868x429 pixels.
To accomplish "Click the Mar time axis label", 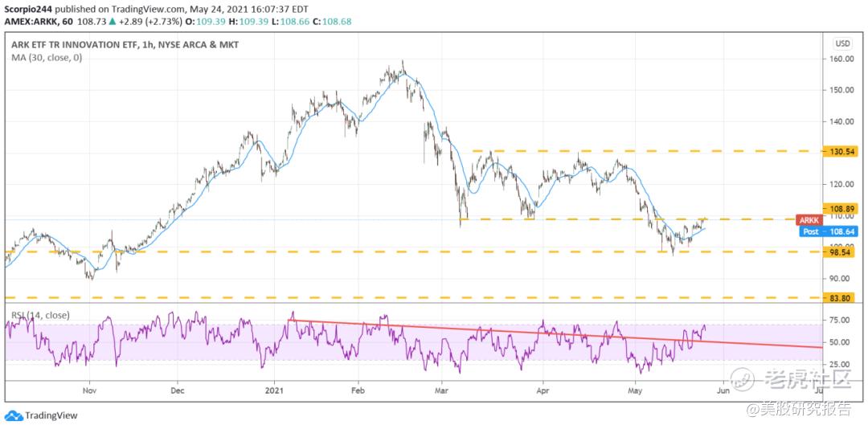I will 442,390.
